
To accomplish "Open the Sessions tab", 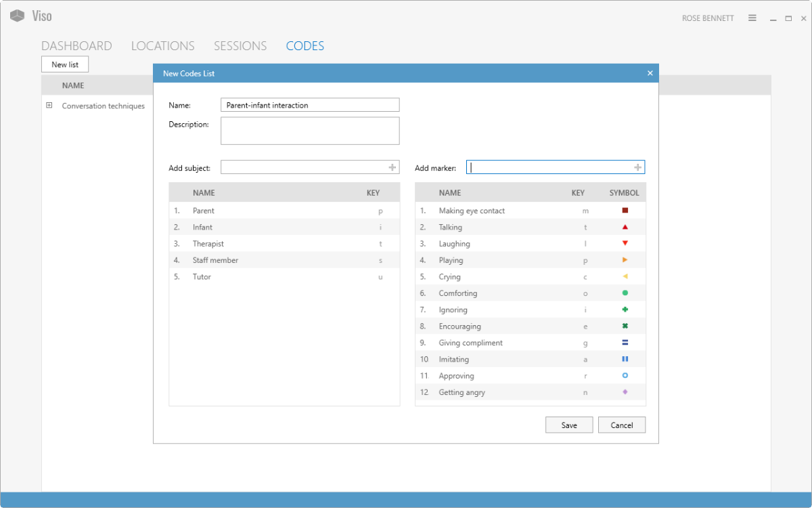I will point(240,46).
